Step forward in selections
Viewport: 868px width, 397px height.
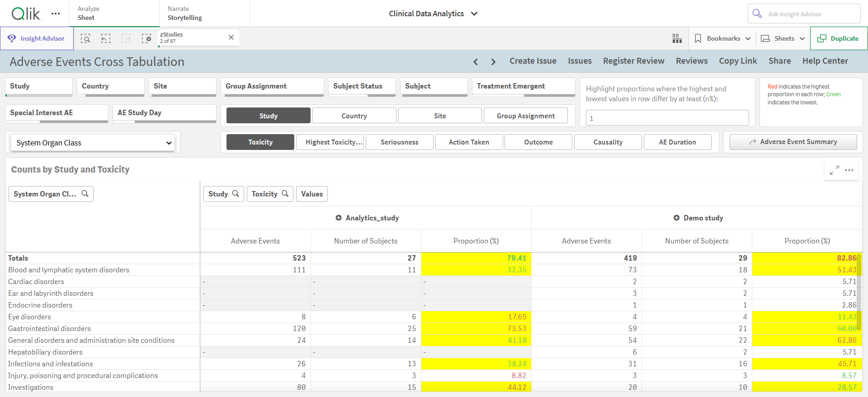(x=126, y=38)
